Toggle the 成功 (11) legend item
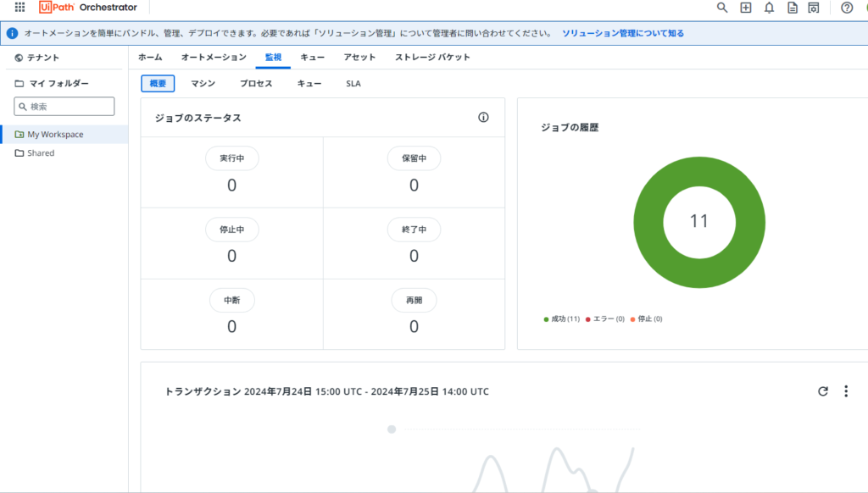This screenshot has width=868, height=493. tap(561, 319)
